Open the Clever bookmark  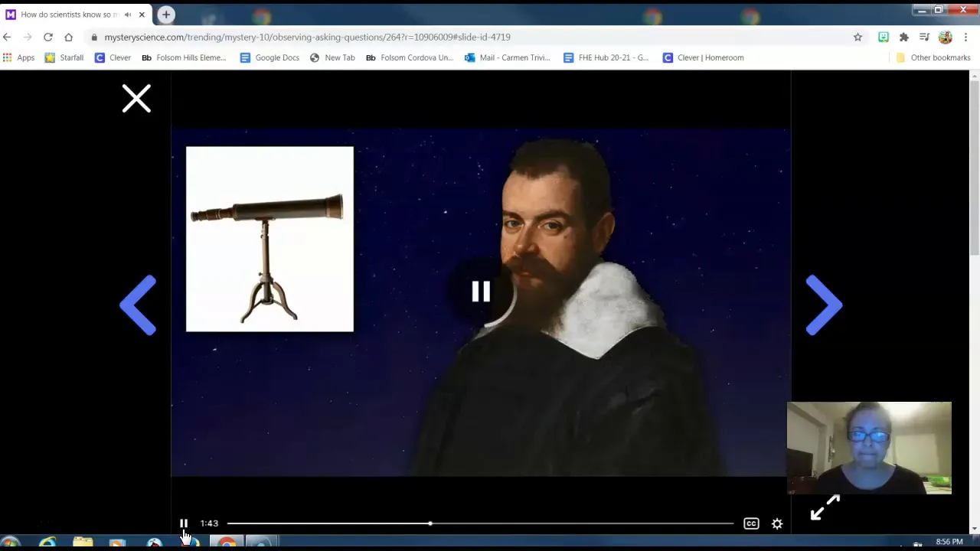tap(113, 57)
